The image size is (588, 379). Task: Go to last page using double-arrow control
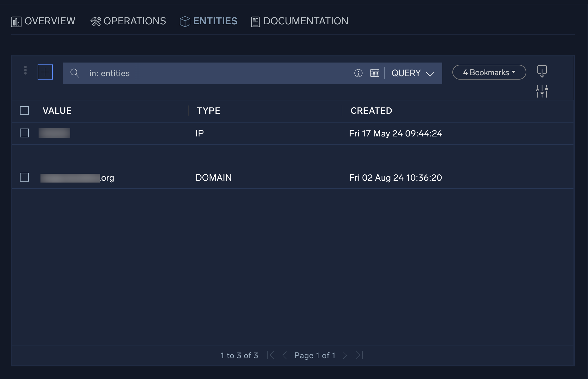tap(359, 355)
